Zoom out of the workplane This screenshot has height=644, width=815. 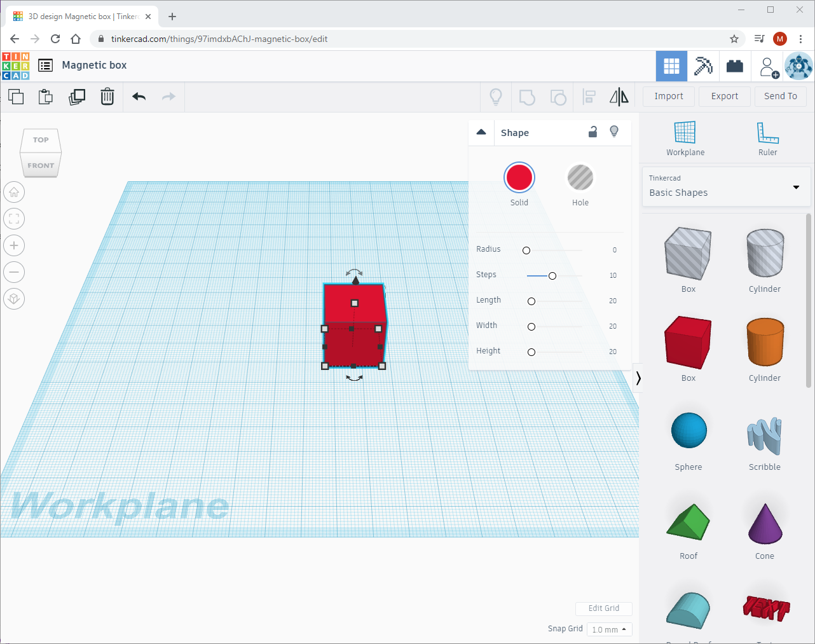point(14,272)
